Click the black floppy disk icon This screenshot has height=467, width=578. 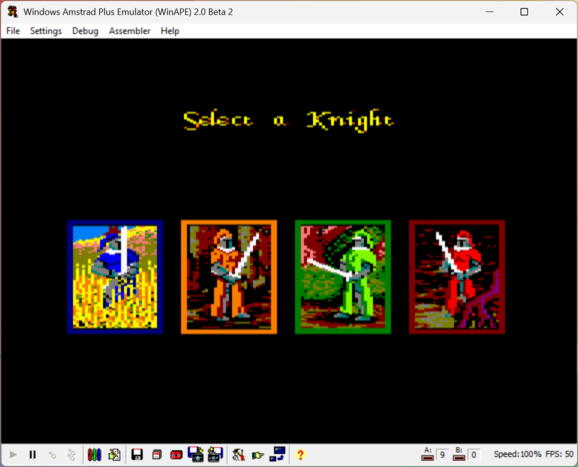point(137,455)
